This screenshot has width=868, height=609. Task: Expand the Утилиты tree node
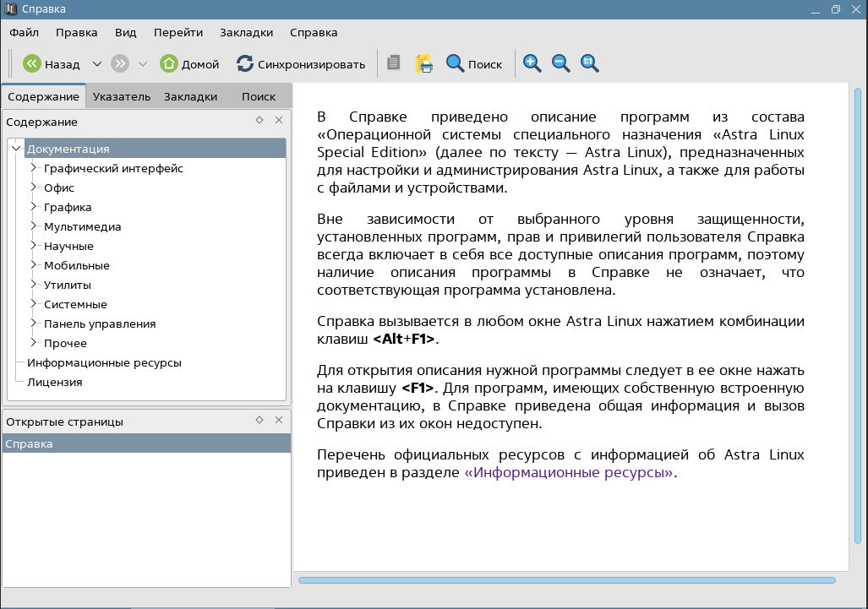[33, 285]
